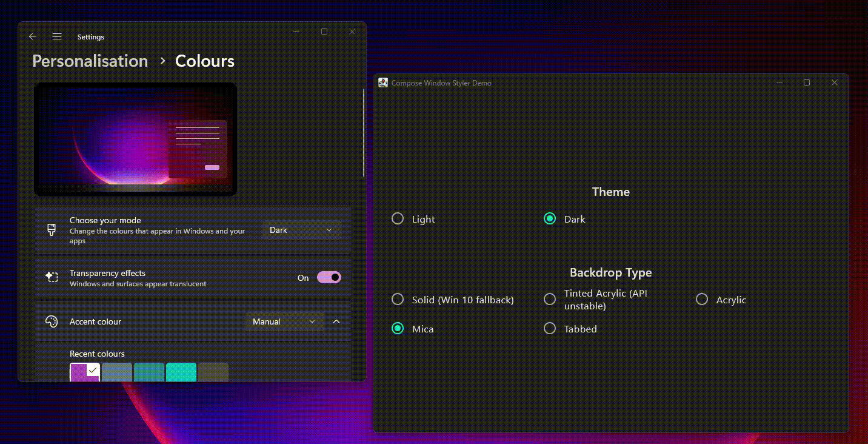Click the desktop colour preview thumbnail
The width and height of the screenshot is (868, 444).
pos(135,139)
